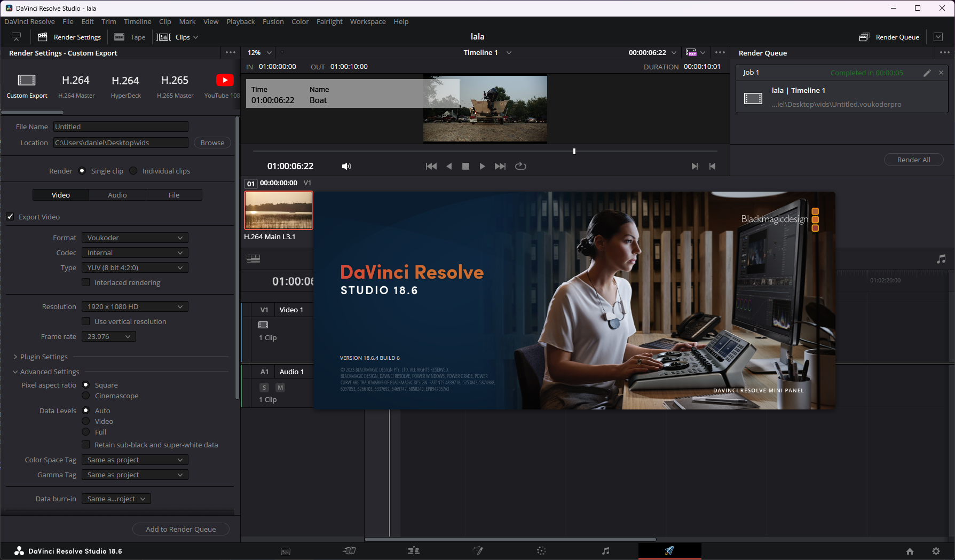Click the Browse location button
Image resolution: width=955 pixels, height=560 pixels.
(212, 143)
